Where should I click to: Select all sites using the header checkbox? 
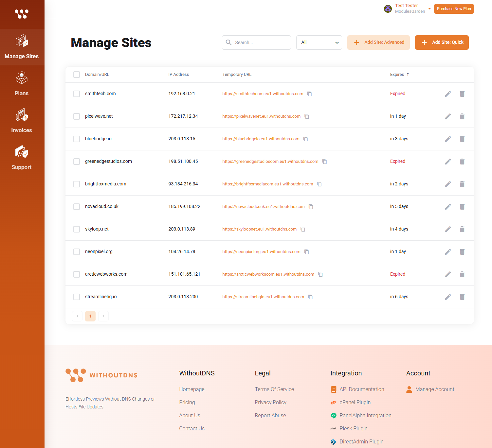(76, 74)
